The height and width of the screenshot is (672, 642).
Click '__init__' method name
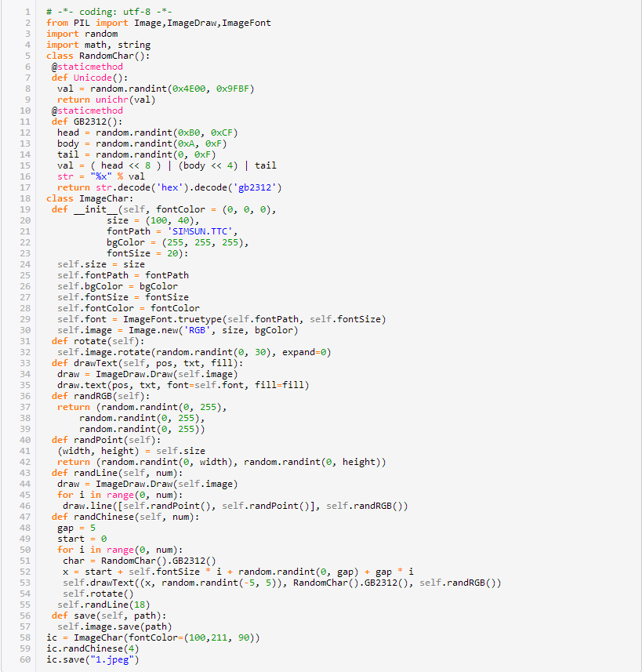coord(96,209)
